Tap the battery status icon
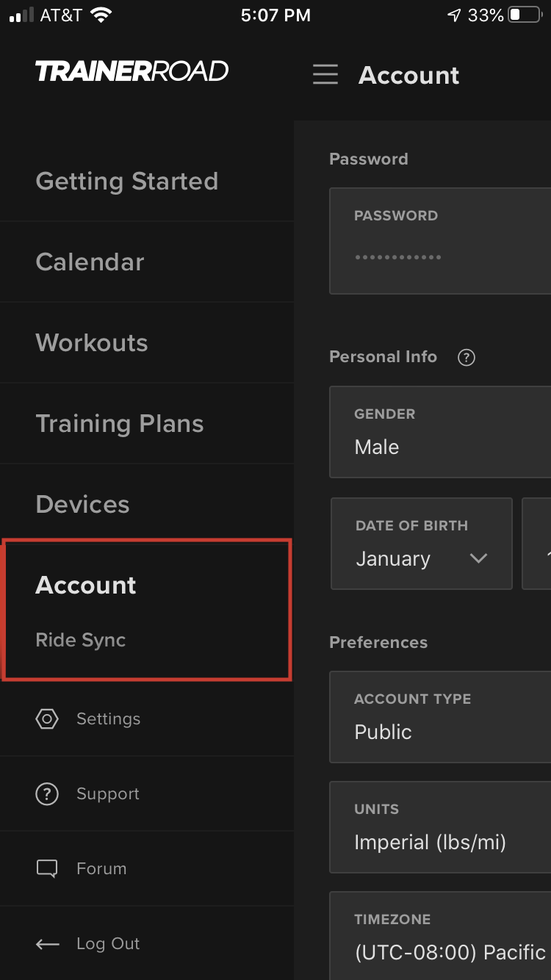 (525, 15)
